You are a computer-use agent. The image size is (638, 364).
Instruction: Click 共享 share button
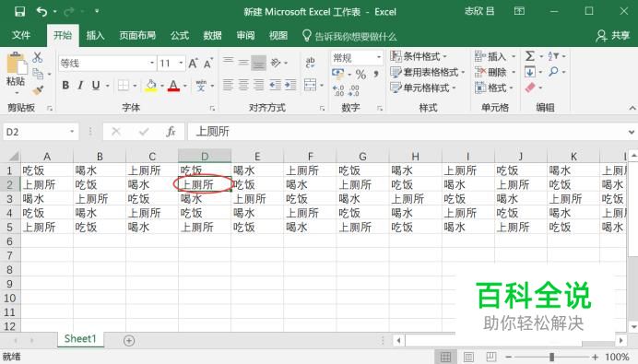point(613,36)
